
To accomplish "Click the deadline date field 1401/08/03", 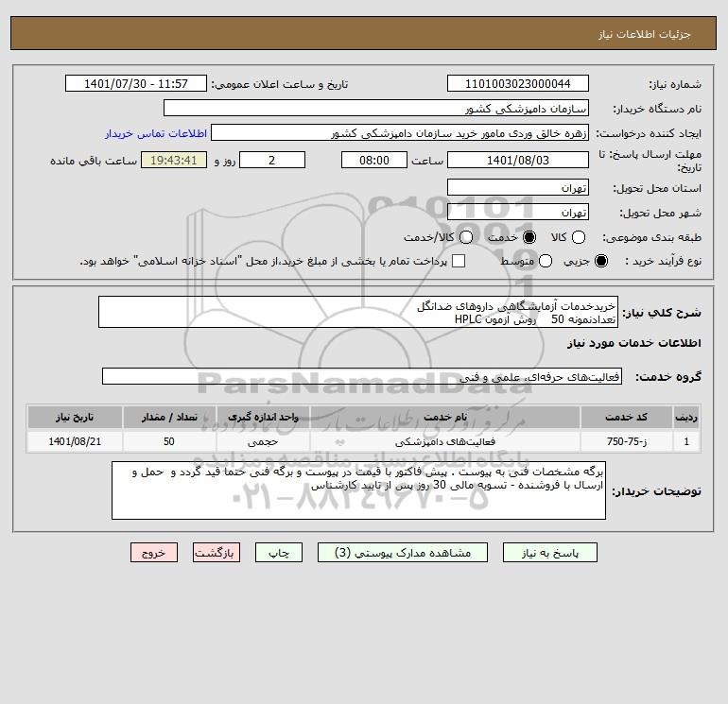I will coord(518,160).
